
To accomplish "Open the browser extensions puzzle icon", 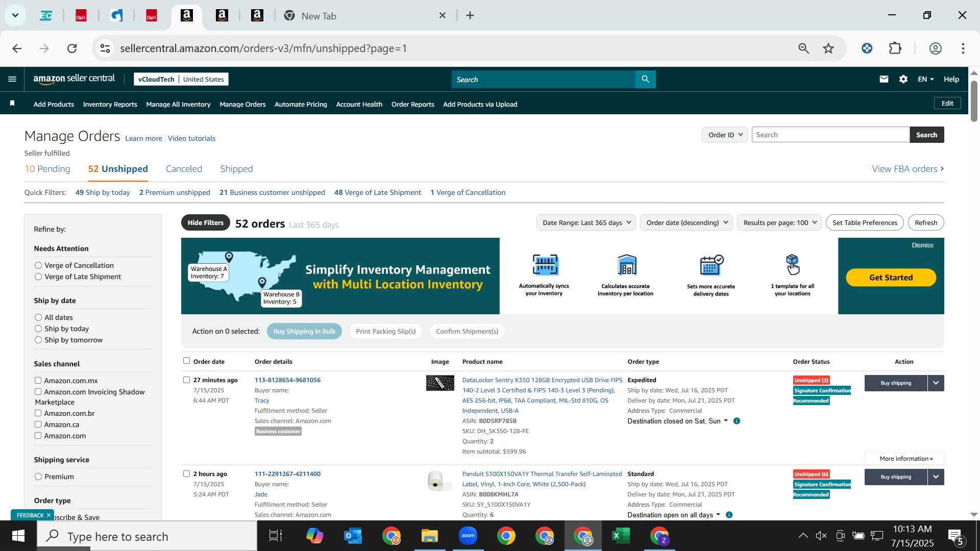I will [x=895, y=48].
